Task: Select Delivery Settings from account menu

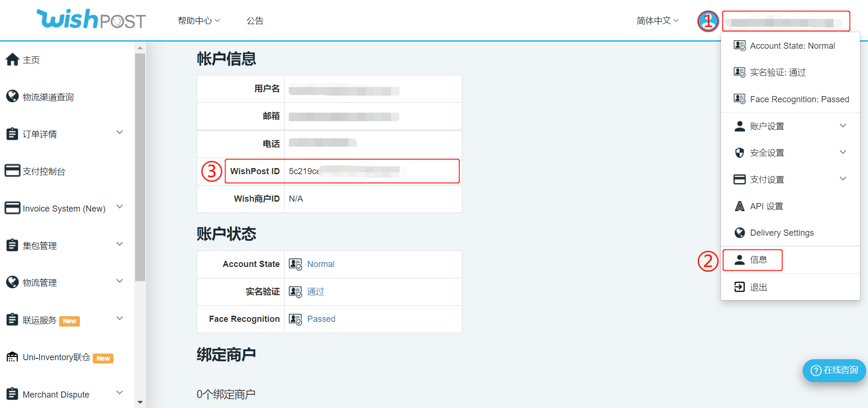Action: [x=782, y=233]
